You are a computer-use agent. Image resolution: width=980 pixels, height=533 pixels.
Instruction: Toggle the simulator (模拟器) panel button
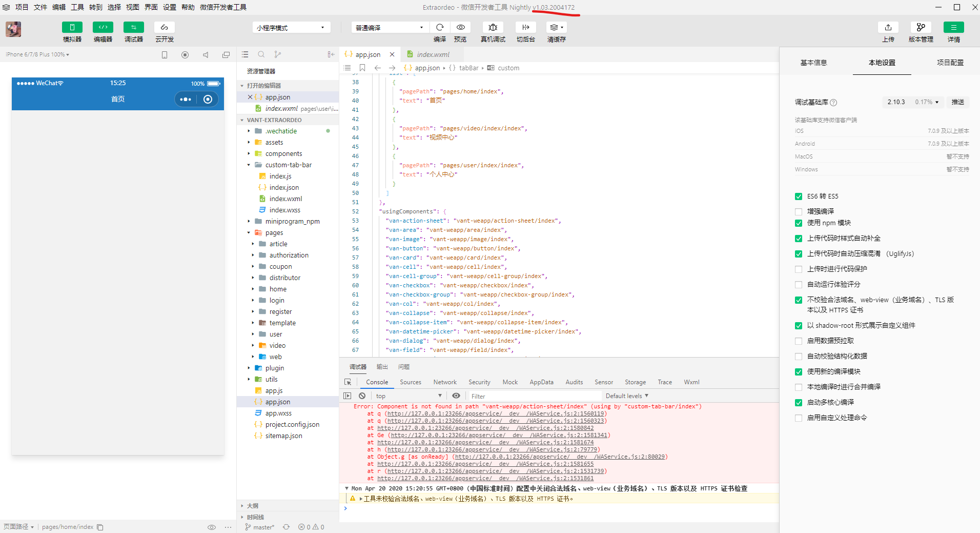click(72, 27)
